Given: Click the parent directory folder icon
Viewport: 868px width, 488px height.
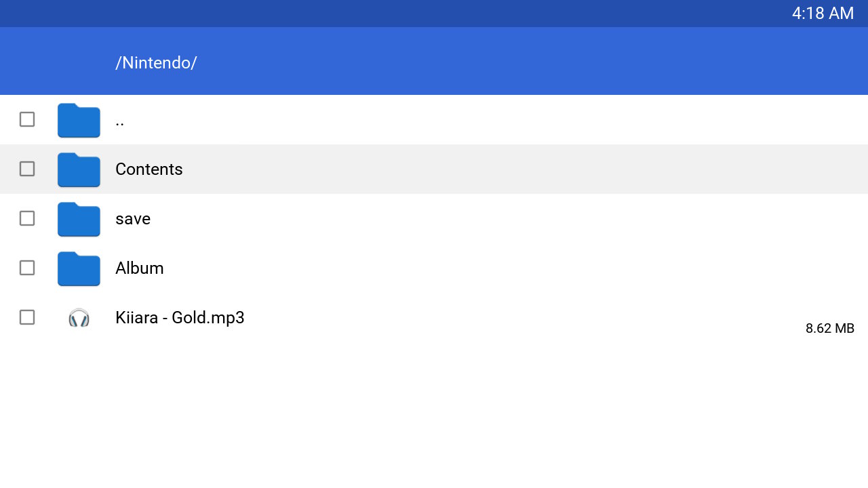Looking at the screenshot, I should pos(79,120).
